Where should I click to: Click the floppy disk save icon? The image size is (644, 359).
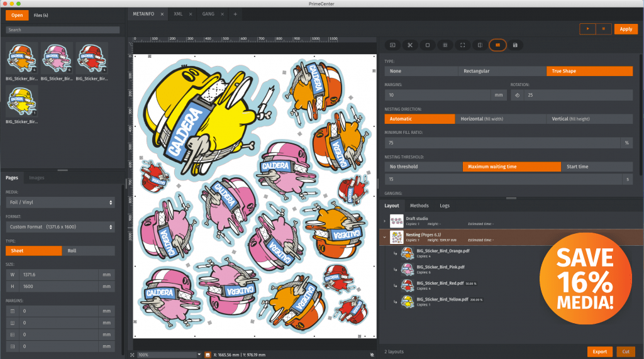coord(515,45)
